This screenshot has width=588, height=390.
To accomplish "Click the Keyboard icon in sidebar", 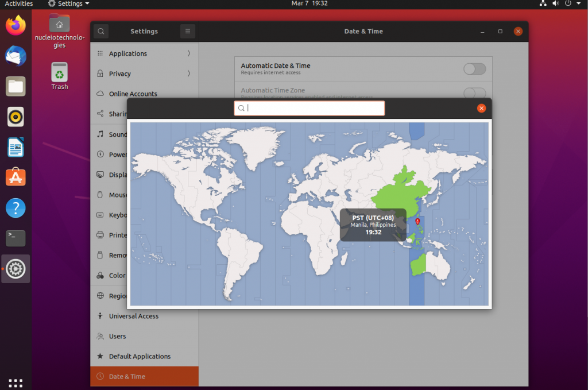I will coord(100,215).
